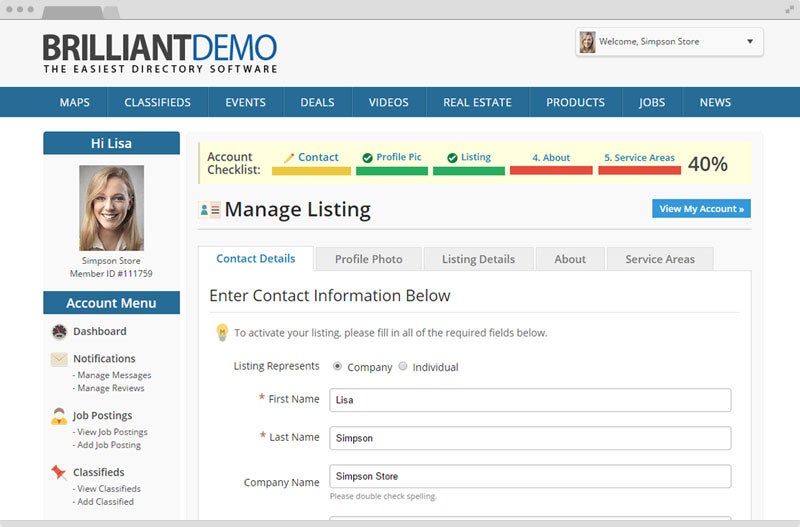Click the Job Postings person icon

pos(59,417)
